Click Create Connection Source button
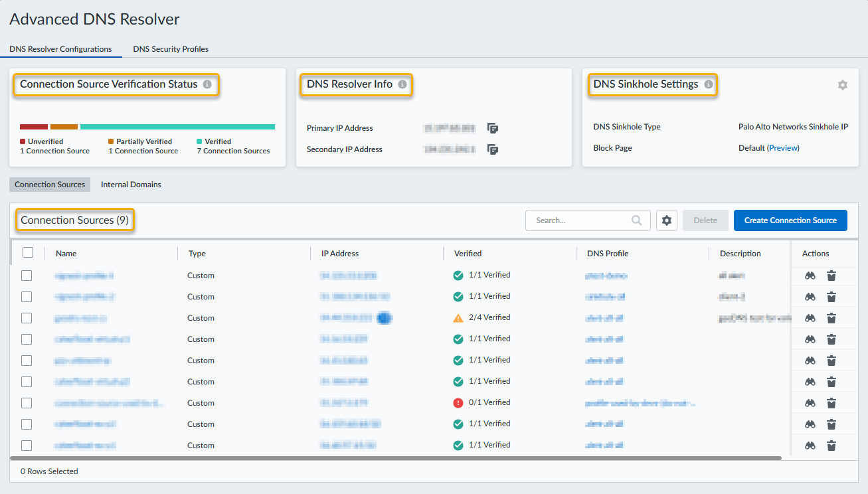 coord(790,220)
